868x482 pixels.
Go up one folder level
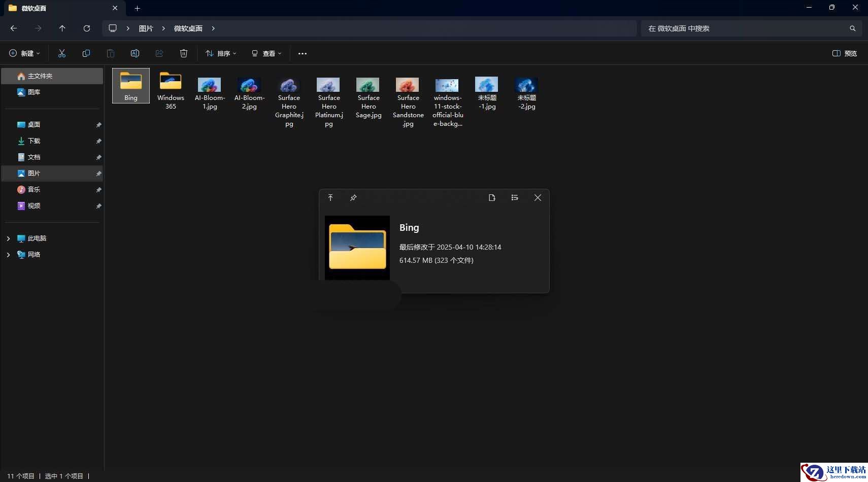(62, 28)
